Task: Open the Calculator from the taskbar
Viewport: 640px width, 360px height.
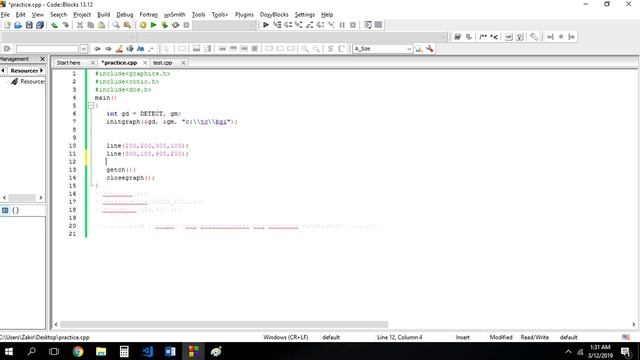Action: point(124,351)
